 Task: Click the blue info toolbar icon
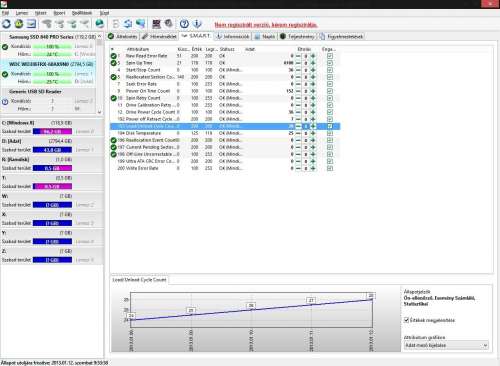pos(197,24)
